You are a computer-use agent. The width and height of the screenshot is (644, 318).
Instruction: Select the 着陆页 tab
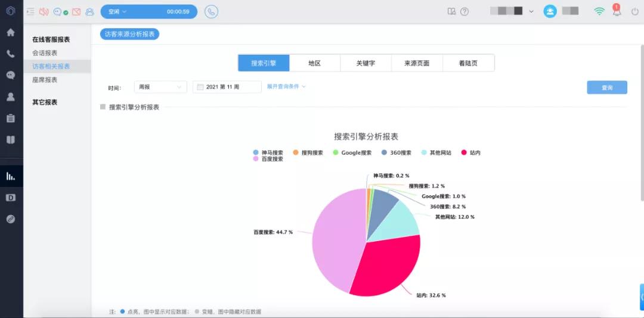click(x=468, y=63)
